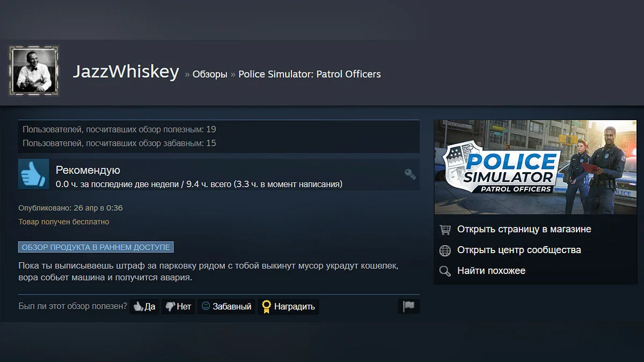Click the shopping cart store icon

click(445, 230)
